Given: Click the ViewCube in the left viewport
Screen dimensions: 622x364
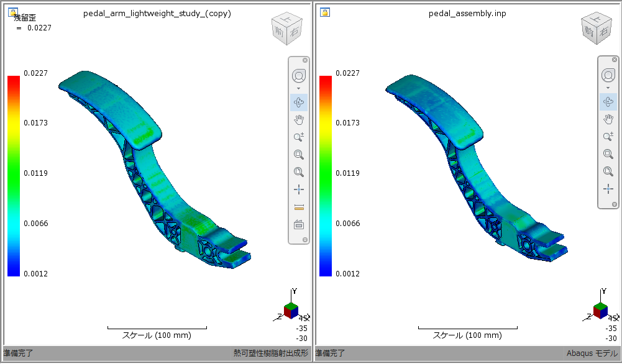Looking at the screenshot, I should (286, 28).
